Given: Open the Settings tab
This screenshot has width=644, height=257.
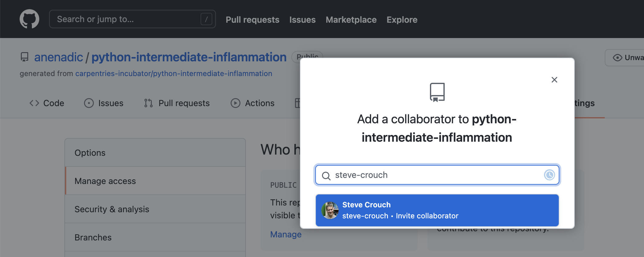Looking at the screenshot, I should pyautogui.click(x=585, y=103).
